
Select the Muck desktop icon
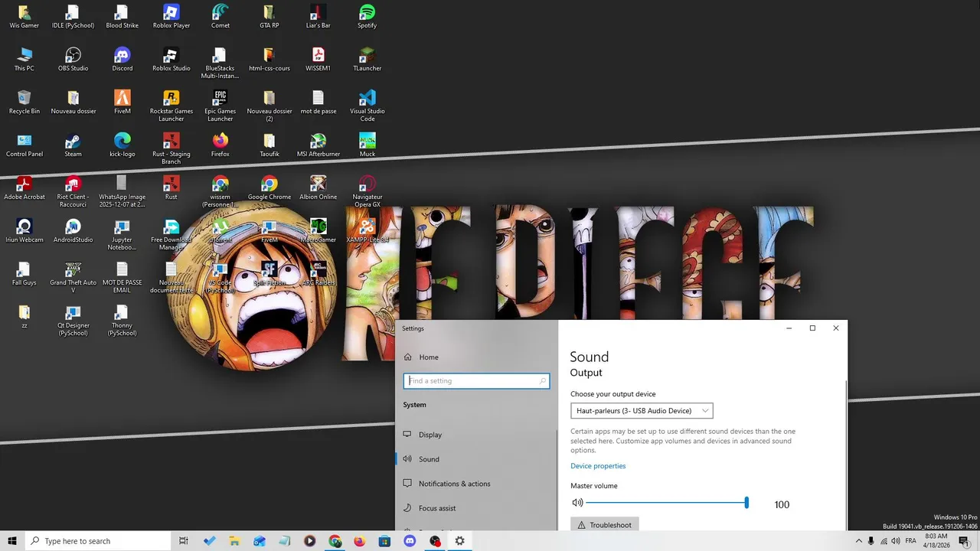pyautogui.click(x=367, y=145)
